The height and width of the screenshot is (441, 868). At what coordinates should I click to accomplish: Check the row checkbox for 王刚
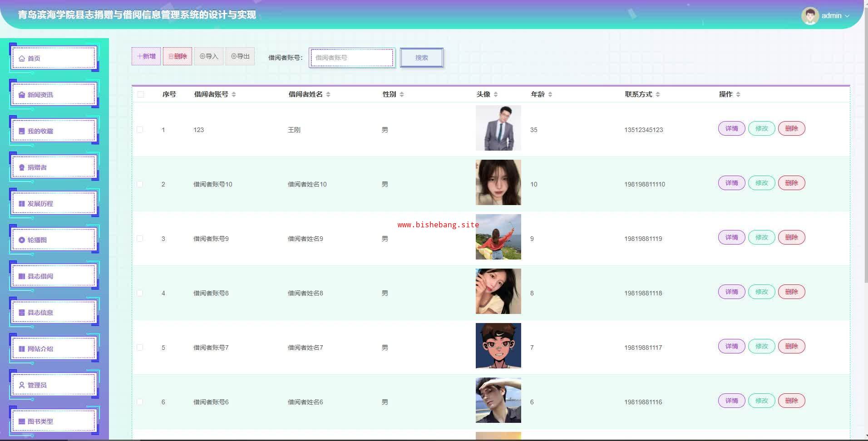[x=140, y=130]
